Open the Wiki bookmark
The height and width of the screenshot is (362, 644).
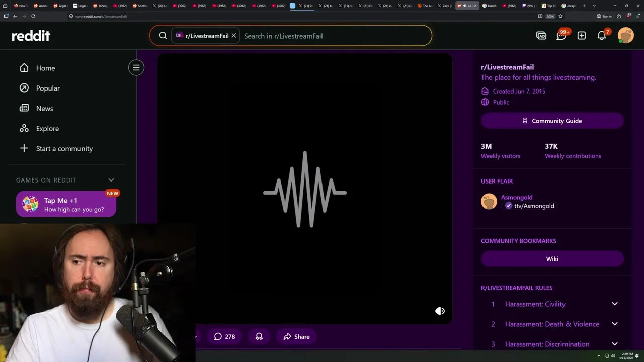pos(552,259)
